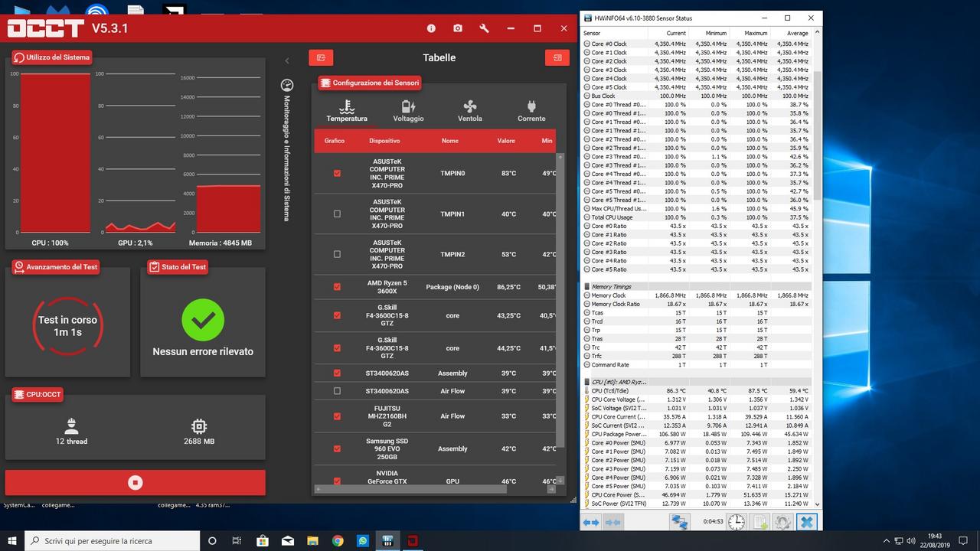Screen dimensions: 980x551
Task: Switch to the Corrente plug tab
Action: [531, 111]
